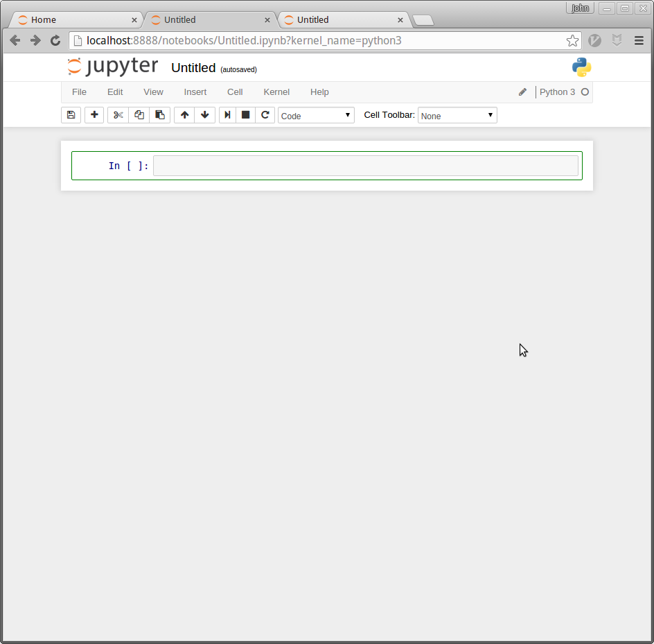This screenshot has height=644, width=654.
Task: Open the Code cell type dropdown
Action: click(x=316, y=116)
